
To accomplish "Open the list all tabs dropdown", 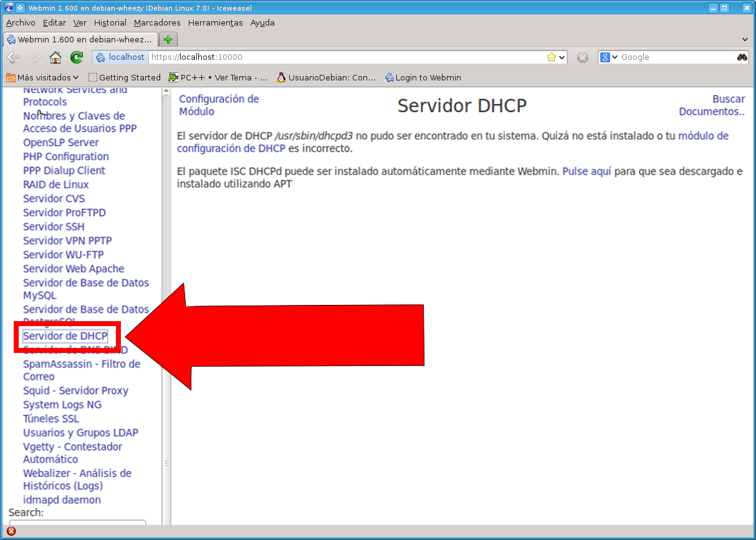I will click(745, 39).
